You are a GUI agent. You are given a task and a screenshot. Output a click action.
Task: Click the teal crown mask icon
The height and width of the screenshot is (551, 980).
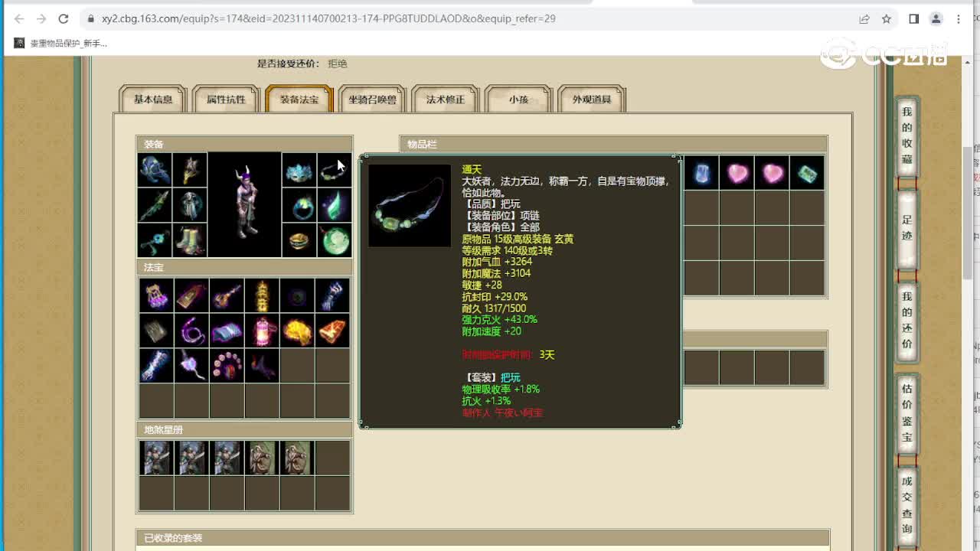(x=299, y=170)
